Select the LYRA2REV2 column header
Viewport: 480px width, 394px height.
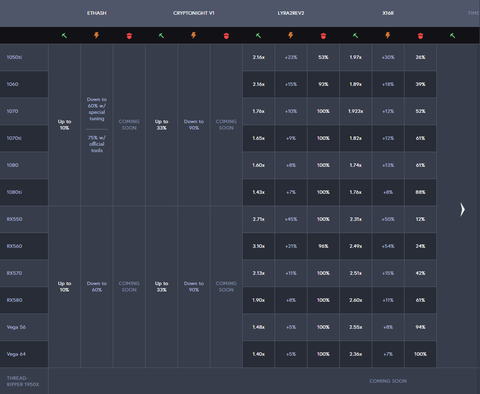point(291,13)
